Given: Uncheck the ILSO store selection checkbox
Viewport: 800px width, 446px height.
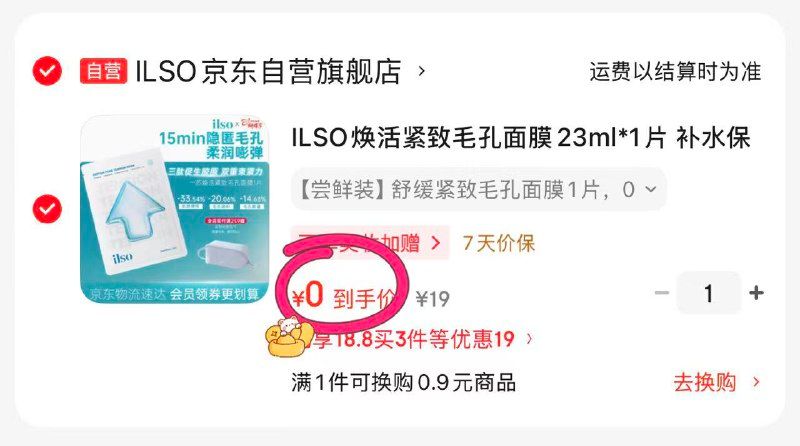Looking at the screenshot, I should 47,71.
